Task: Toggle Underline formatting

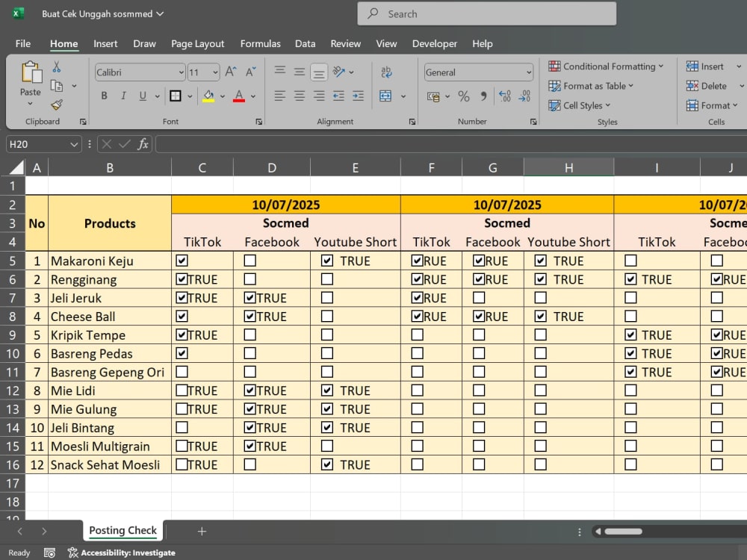Action: [x=143, y=96]
